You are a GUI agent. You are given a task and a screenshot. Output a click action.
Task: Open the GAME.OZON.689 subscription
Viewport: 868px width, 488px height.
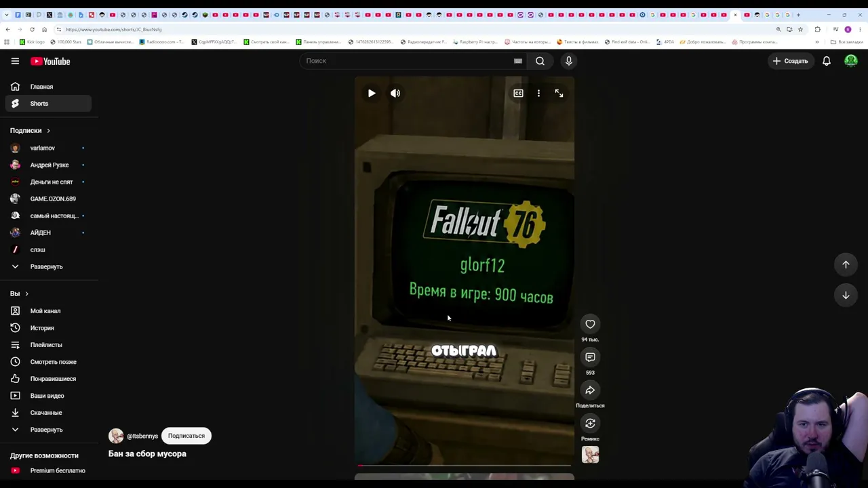(47, 199)
